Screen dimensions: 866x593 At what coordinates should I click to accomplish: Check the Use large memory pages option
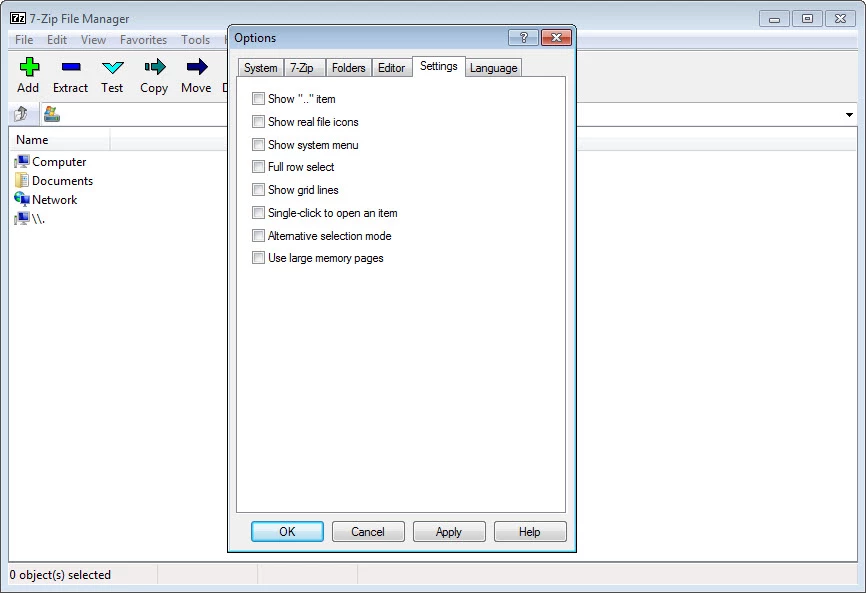259,258
